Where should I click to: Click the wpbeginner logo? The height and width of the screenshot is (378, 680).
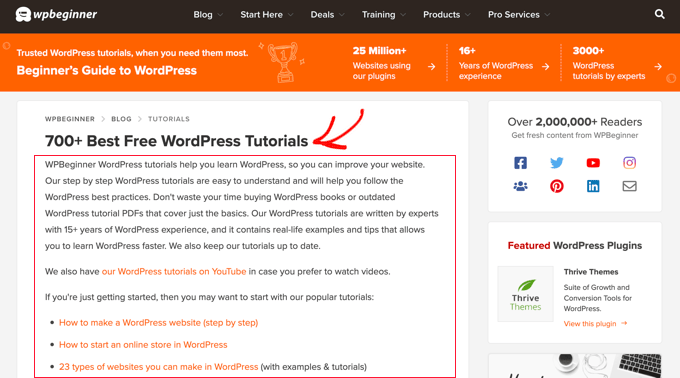pos(56,14)
